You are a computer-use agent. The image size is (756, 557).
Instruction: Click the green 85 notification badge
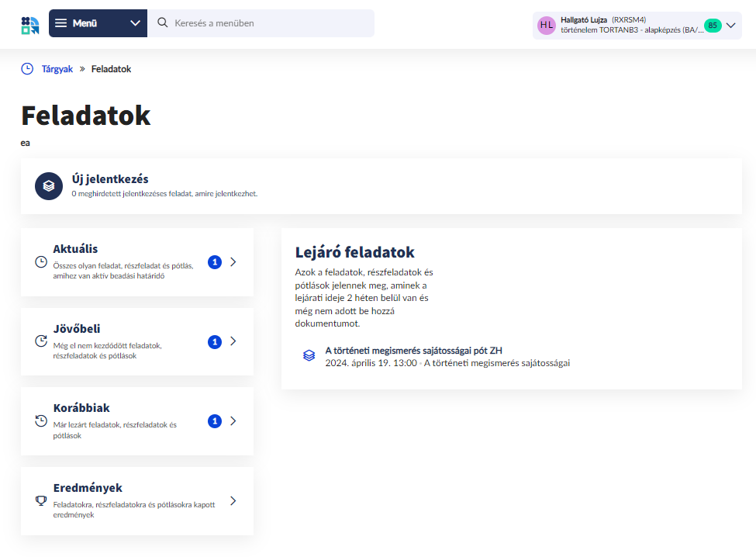712,26
